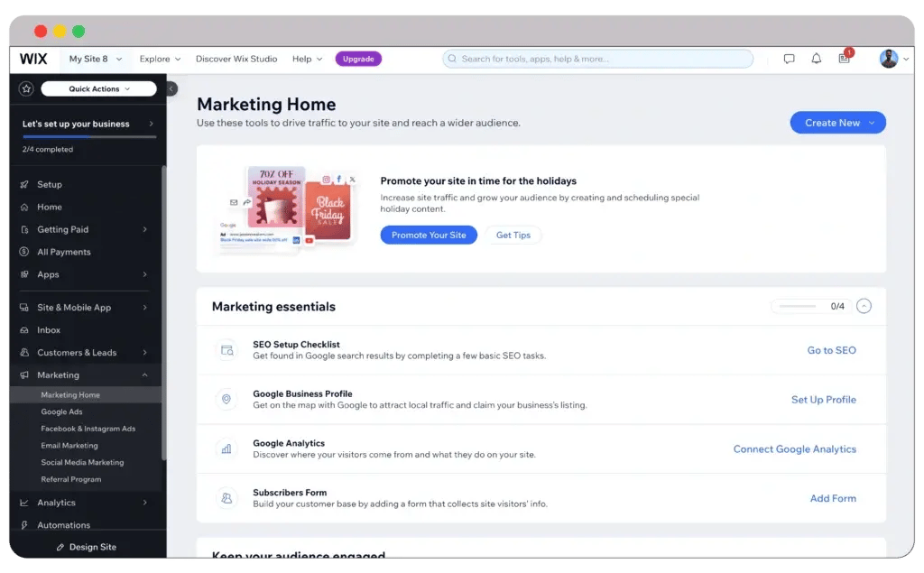
Task: Collapse the Marketing essentials section
Action: [864, 307]
